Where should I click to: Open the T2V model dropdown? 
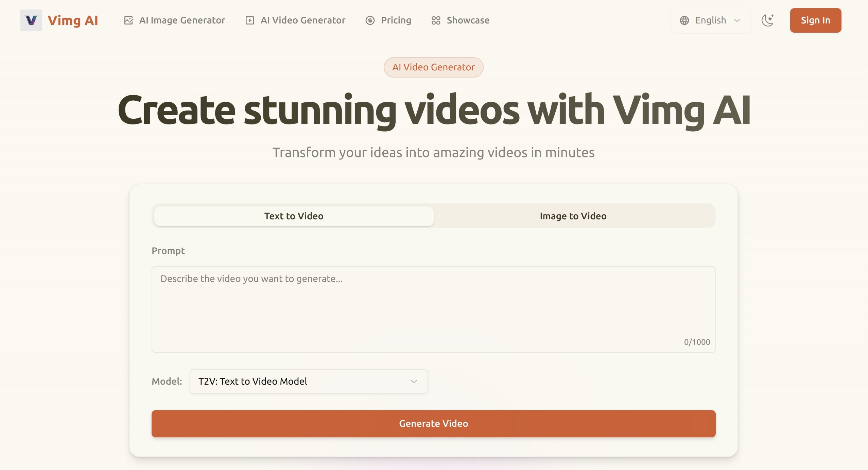[x=308, y=381]
